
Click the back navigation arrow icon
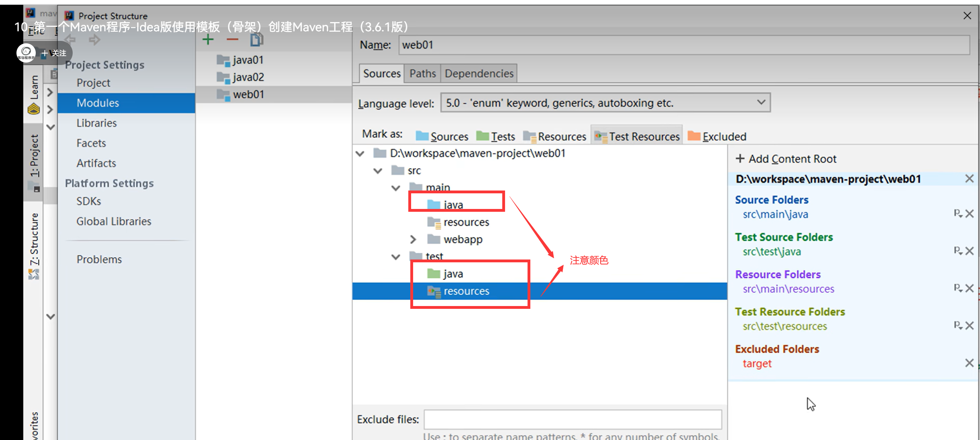71,39
